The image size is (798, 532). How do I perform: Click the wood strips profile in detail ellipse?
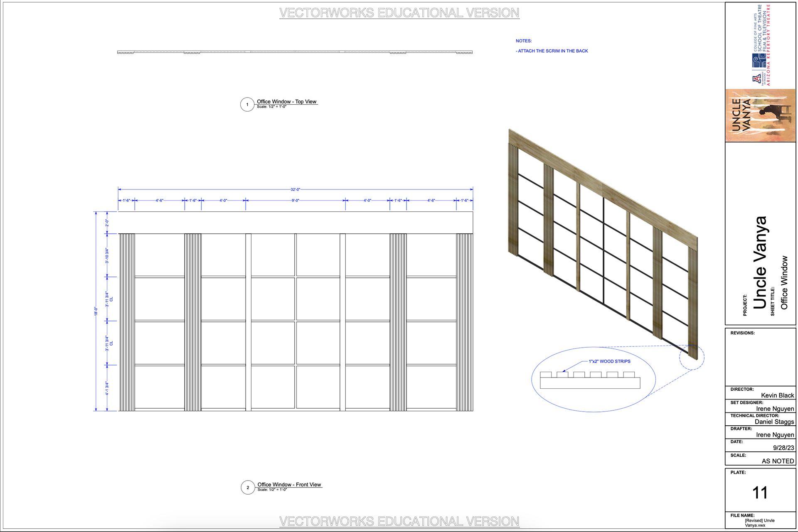(590, 380)
